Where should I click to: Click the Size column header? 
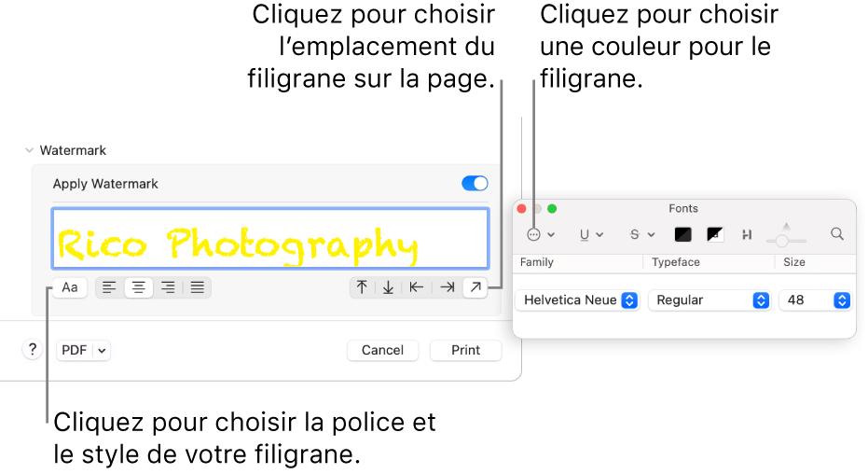tap(793, 262)
